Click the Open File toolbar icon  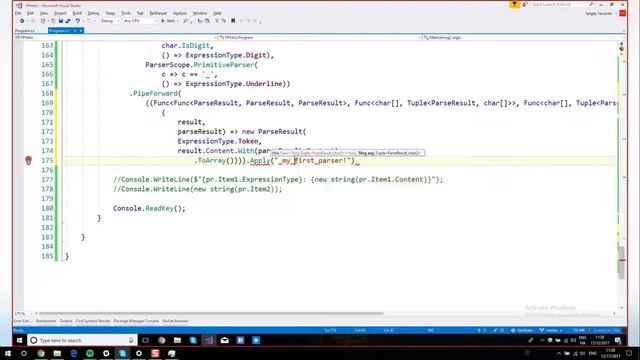53,21
